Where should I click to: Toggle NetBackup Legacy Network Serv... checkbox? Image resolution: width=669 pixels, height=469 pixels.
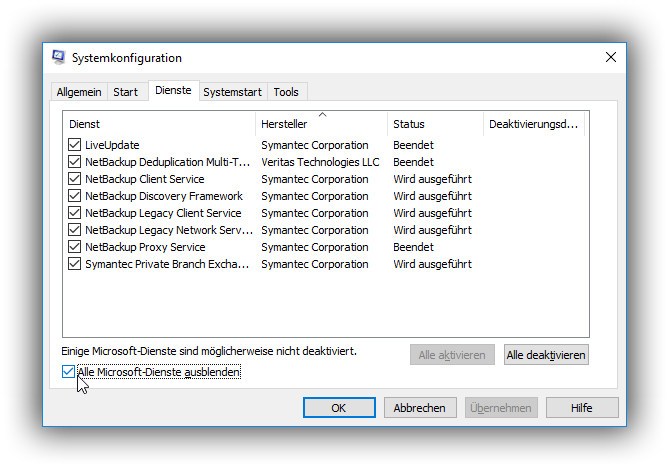[x=74, y=230]
